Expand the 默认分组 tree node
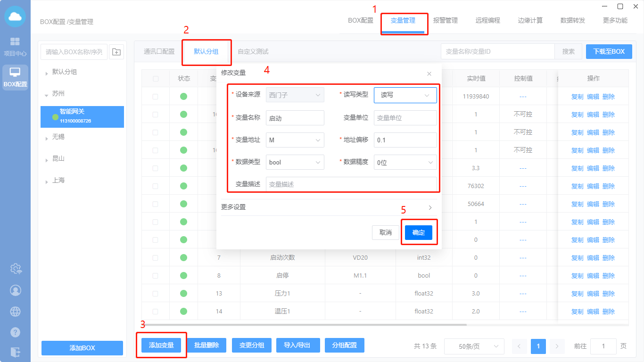Screen dimensions: 644x362 point(47,74)
